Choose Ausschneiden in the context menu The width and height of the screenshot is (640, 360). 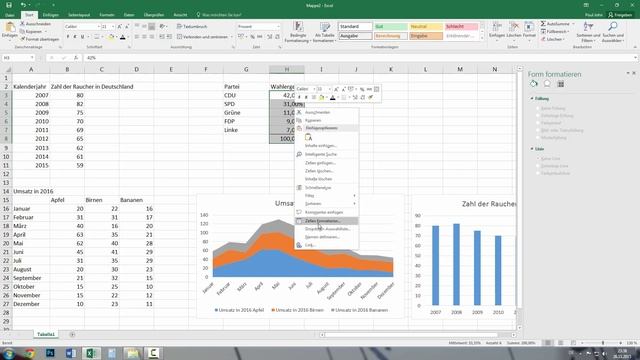tap(327, 112)
